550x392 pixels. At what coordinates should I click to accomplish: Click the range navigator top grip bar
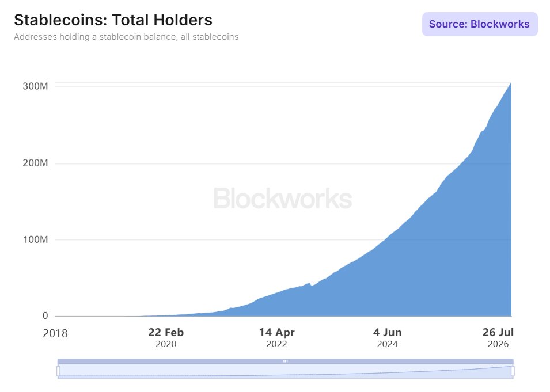pos(286,361)
